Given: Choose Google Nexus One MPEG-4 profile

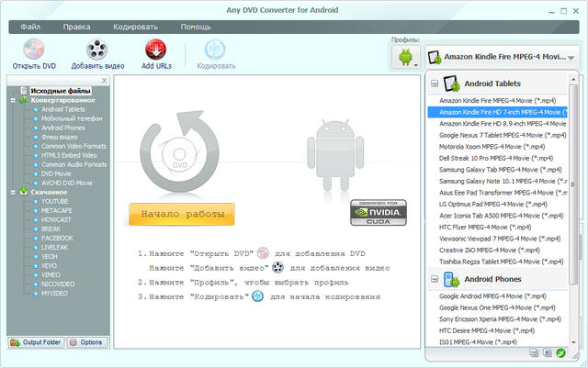Looking at the screenshot, I should pyautogui.click(x=498, y=307).
